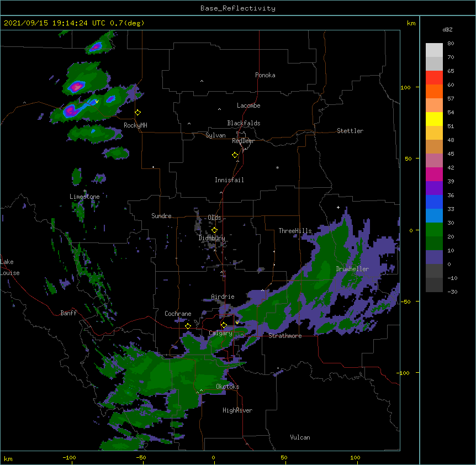This screenshot has height=465, width=476.
Task: Select the purple 36-39 dBZ legend swatch
Action: pos(434,188)
